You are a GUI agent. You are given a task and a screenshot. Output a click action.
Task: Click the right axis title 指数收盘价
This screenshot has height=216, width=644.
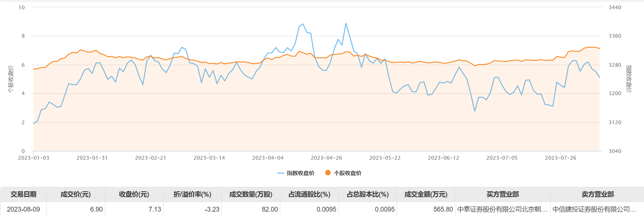(x=629, y=79)
